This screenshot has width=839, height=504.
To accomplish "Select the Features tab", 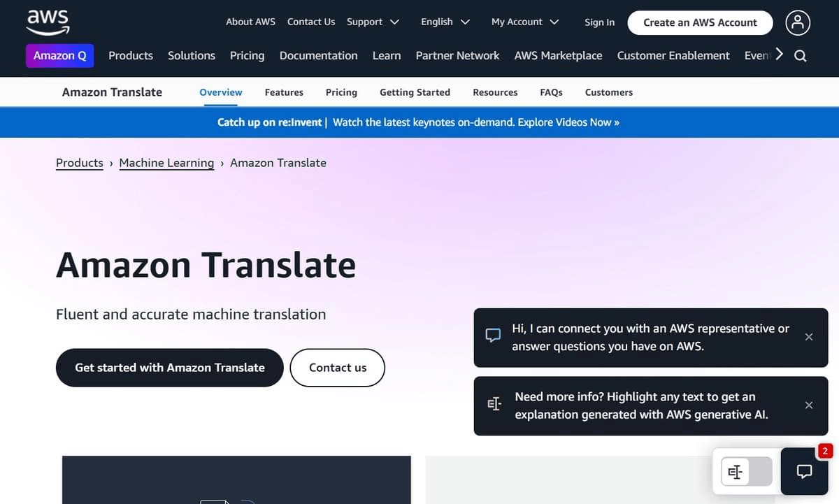I will (x=284, y=92).
